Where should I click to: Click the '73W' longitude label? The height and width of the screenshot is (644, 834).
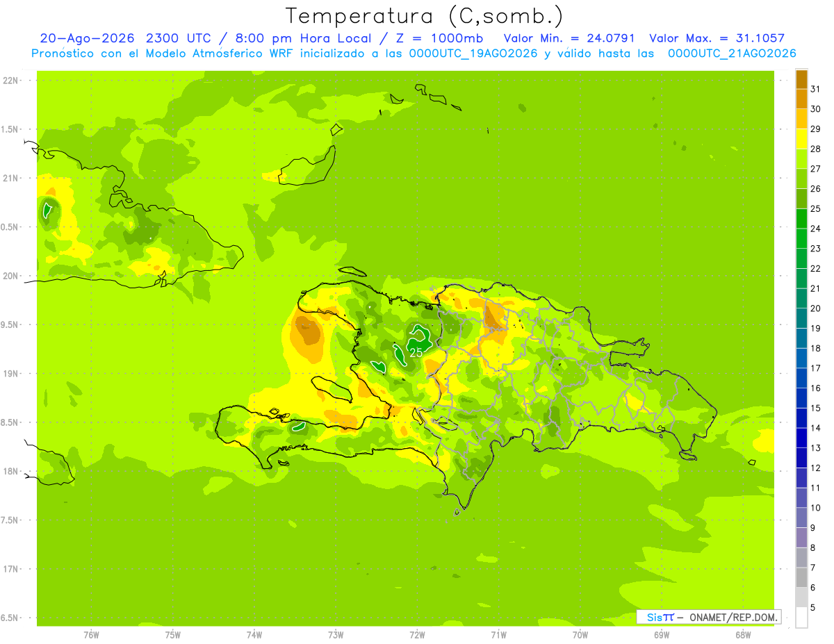(336, 635)
